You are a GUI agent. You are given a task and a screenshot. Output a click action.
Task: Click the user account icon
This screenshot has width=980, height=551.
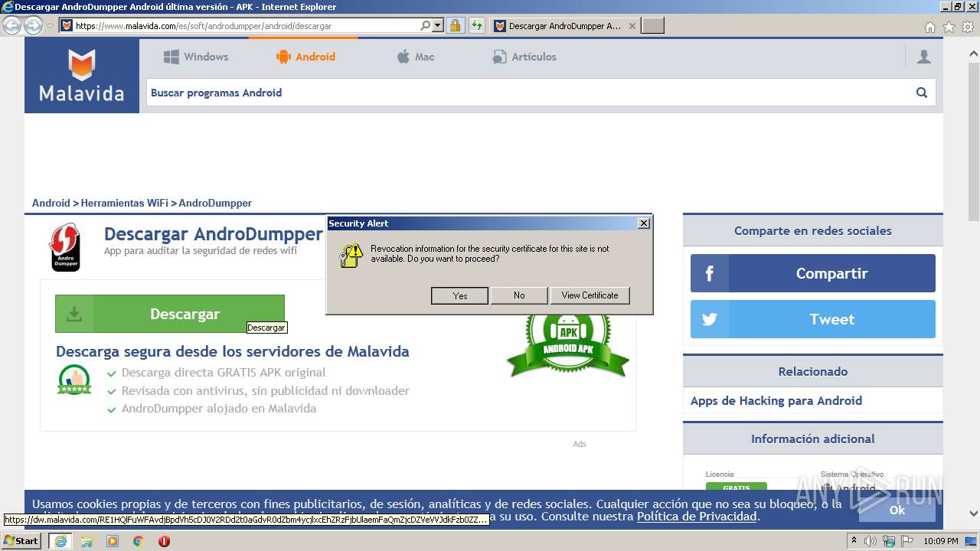924,57
